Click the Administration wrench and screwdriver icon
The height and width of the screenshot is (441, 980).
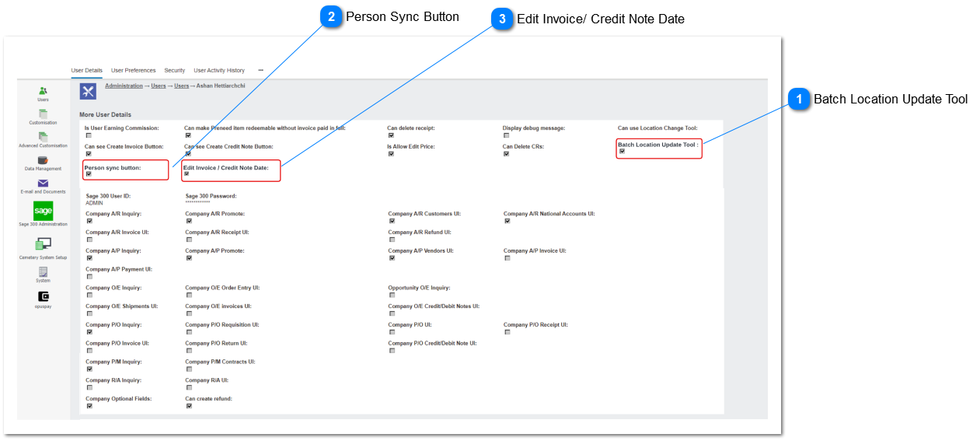[x=88, y=91]
